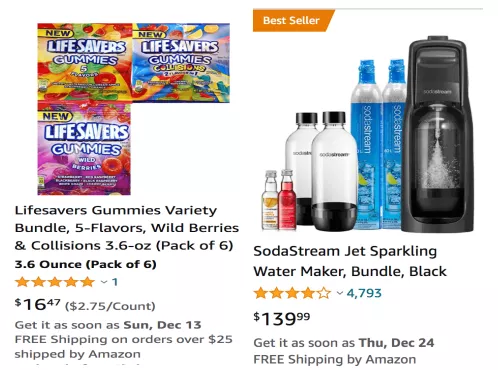Open the SodaStream Jet bundle product image

click(367, 133)
